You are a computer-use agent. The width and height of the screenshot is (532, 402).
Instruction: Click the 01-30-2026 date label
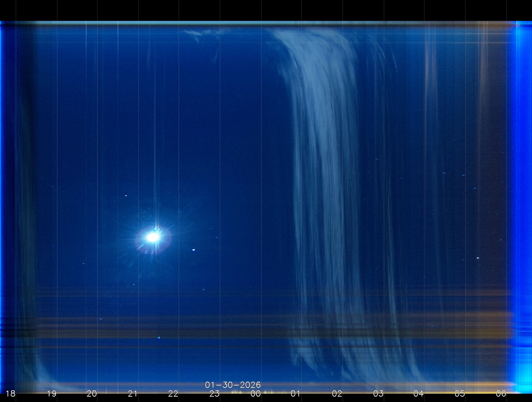pos(233,385)
